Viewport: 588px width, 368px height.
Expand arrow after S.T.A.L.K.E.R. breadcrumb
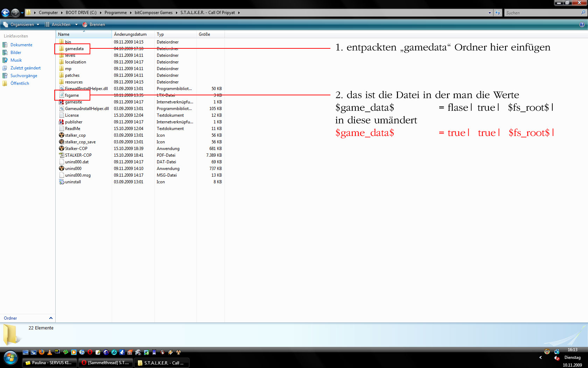(x=239, y=13)
